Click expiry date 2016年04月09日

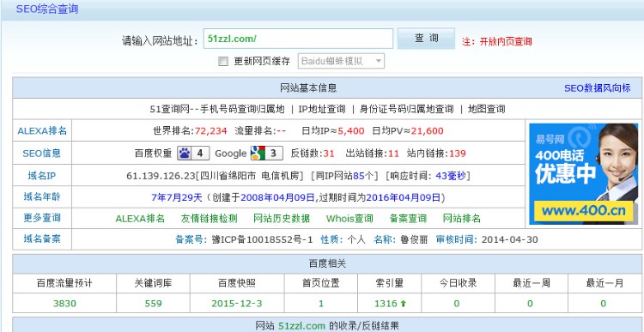[x=404, y=198]
